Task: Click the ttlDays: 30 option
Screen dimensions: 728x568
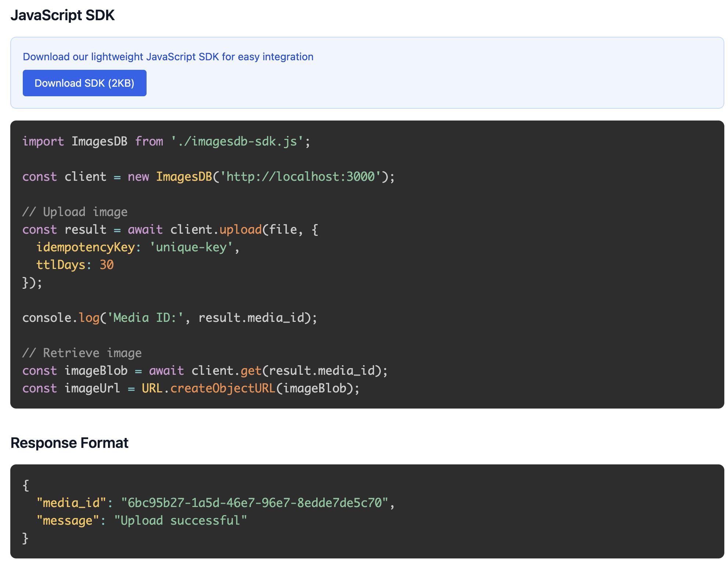Action: coord(75,265)
